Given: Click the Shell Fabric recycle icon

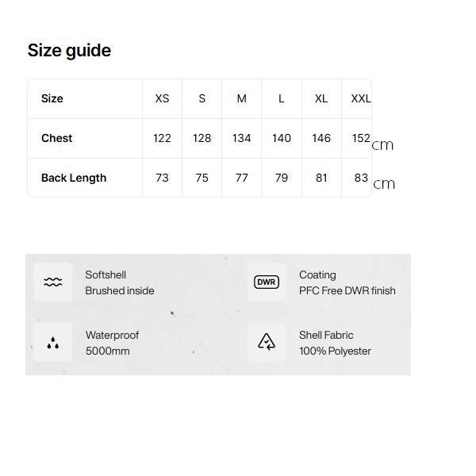Looking at the screenshot, I should click(x=267, y=343).
